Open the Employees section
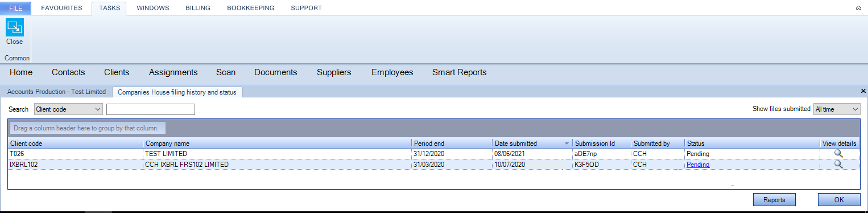 click(x=392, y=72)
